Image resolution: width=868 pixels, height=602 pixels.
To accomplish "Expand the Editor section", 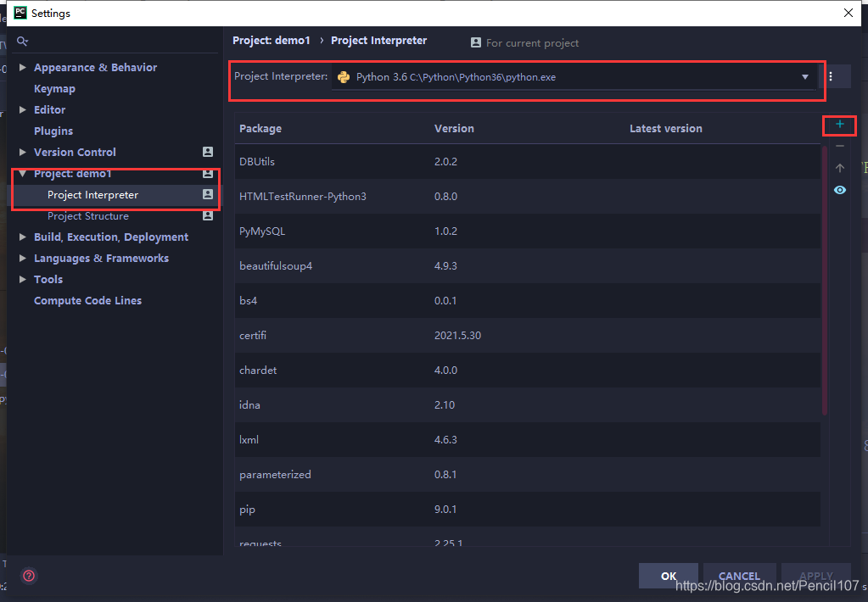I will 23,109.
